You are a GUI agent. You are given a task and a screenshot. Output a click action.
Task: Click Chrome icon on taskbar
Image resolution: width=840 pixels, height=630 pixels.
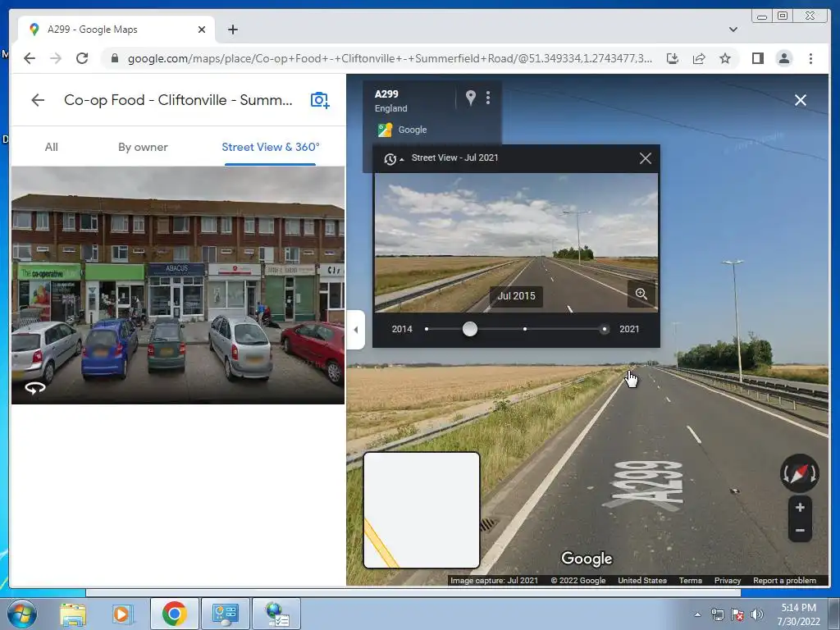point(174,614)
